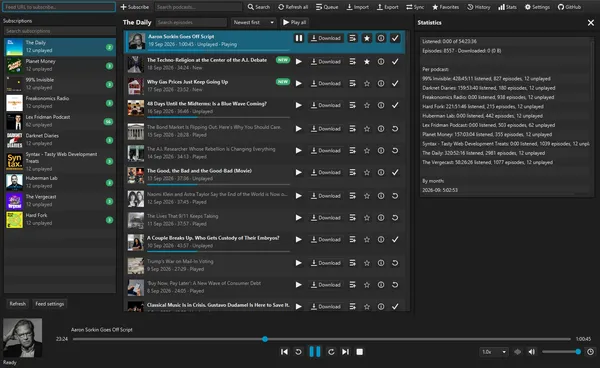Import subscriptions

(358, 7)
